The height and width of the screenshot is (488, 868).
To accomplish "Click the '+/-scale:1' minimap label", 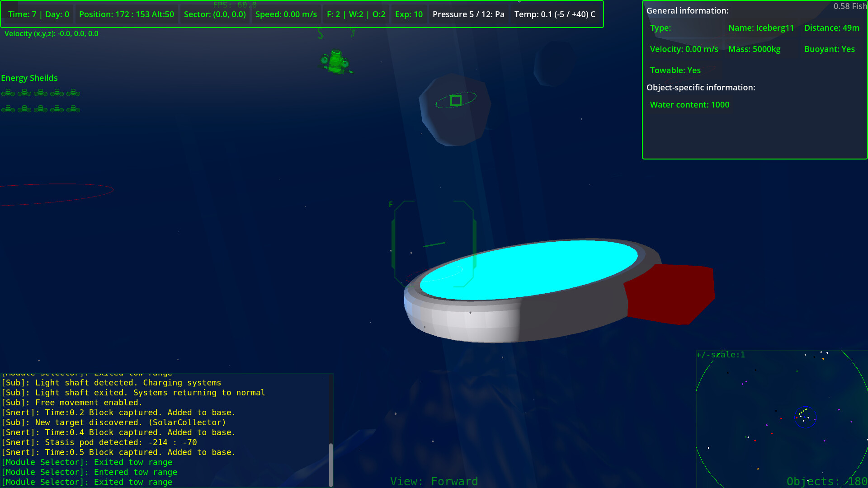I will click(x=721, y=355).
